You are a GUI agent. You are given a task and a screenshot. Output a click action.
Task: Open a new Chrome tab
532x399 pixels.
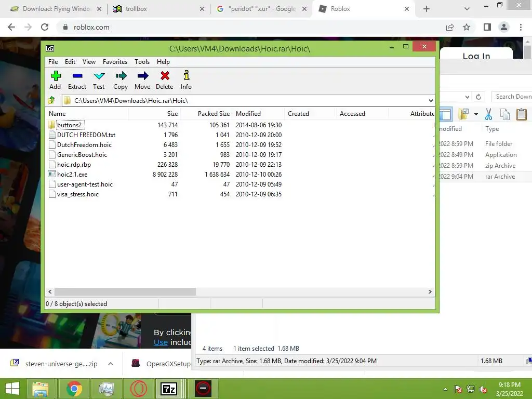point(427,9)
